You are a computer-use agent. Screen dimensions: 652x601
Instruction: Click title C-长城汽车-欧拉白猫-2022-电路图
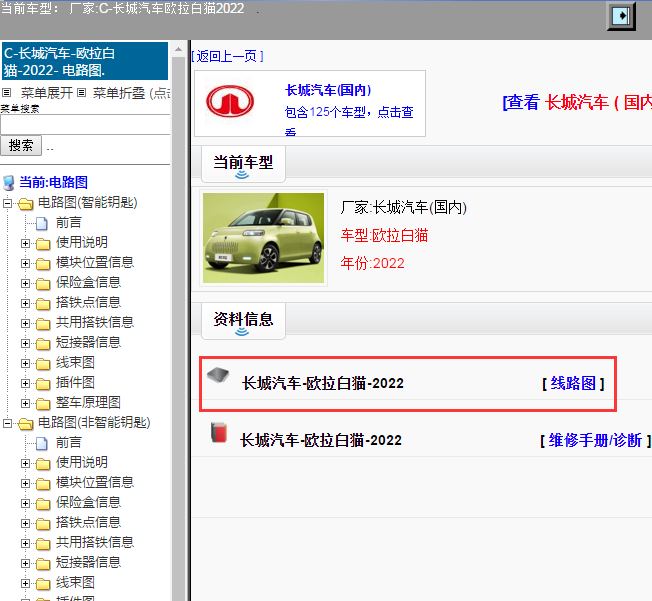pos(85,62)
